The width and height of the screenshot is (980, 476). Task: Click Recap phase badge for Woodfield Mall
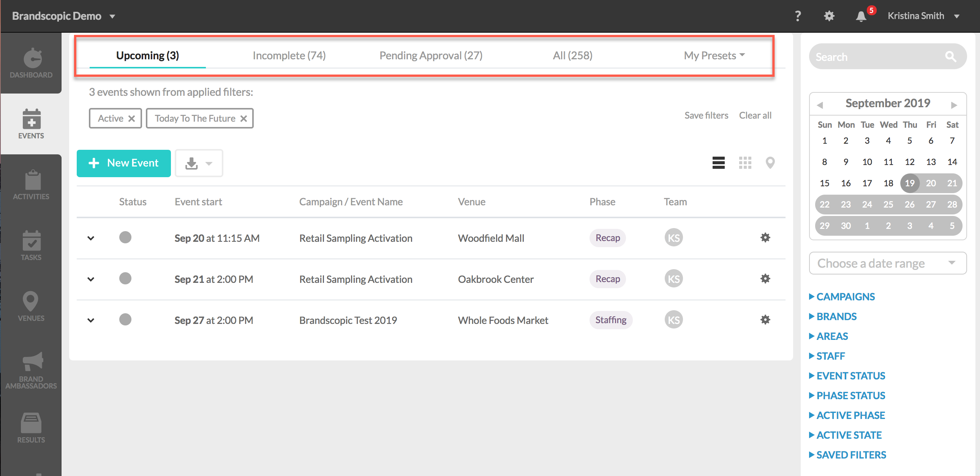tap(607, 238)
